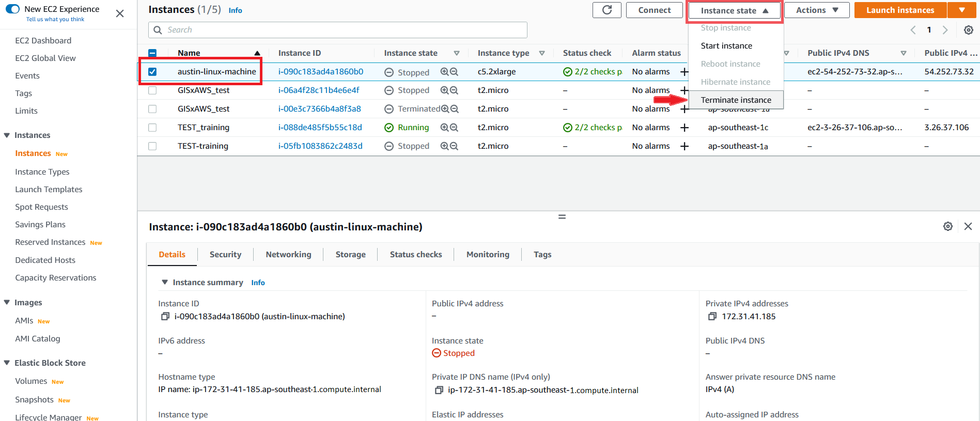980x421 pixels.
Task: Switch to Security tab
Action: 225,255
